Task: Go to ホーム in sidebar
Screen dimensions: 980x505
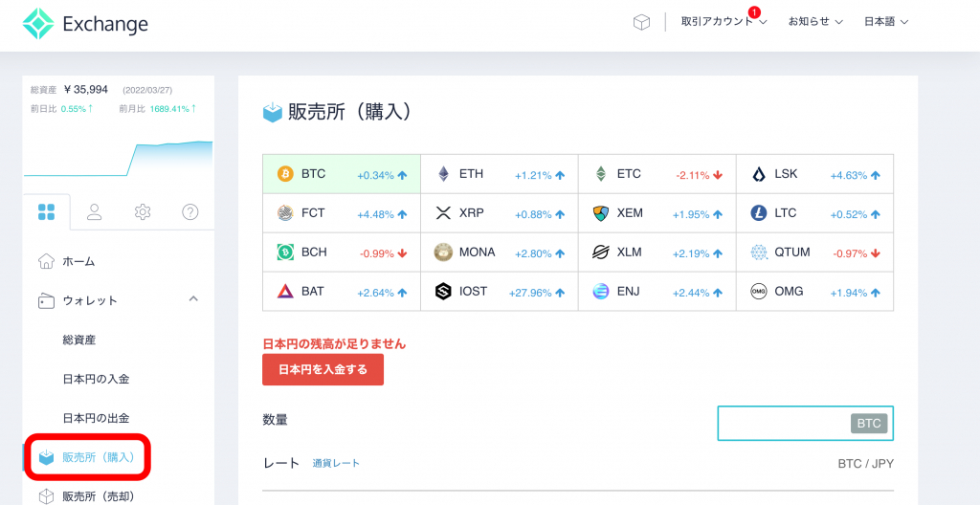Action: coord(78,261)
